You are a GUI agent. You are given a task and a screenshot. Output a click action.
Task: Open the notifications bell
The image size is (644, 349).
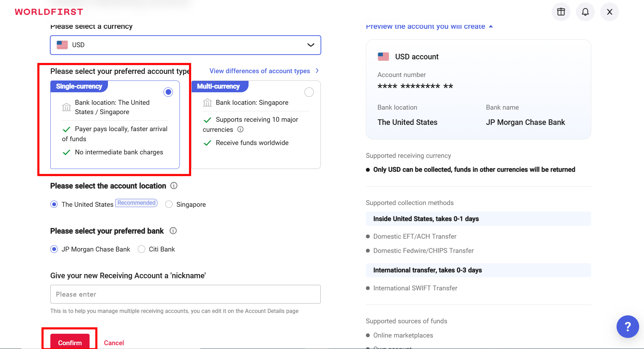pyautogui.click(x=585, y=12)
